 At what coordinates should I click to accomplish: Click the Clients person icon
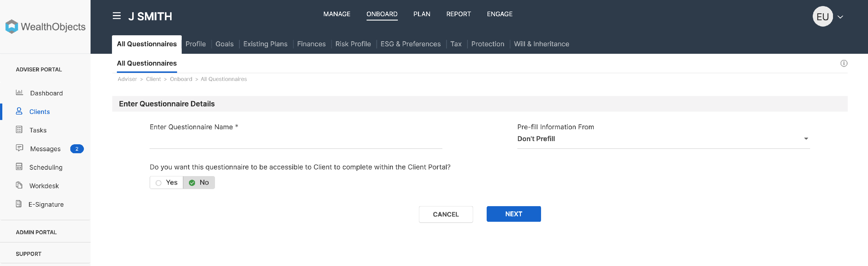(x=19, y=111)
